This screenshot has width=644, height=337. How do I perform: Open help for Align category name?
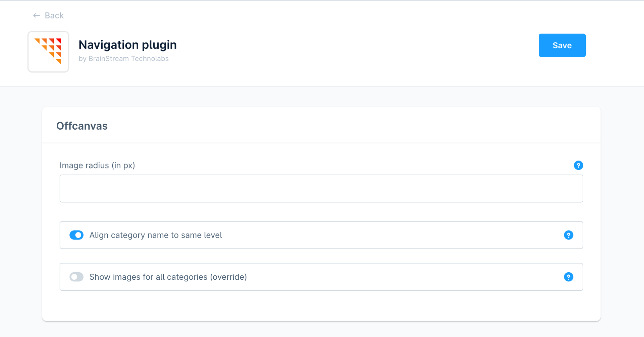click(x=569, y=235)
